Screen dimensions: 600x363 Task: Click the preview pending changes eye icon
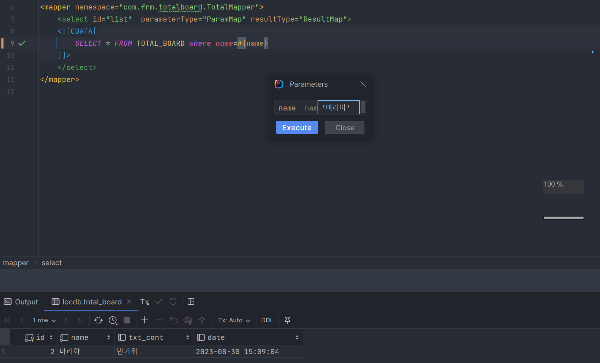pos(188,320)
